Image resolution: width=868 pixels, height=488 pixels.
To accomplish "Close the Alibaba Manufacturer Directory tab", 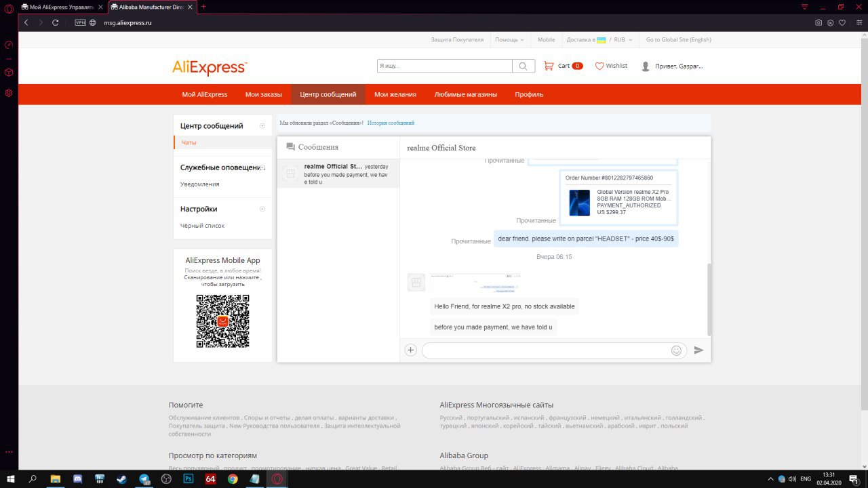I will [191, 7].
